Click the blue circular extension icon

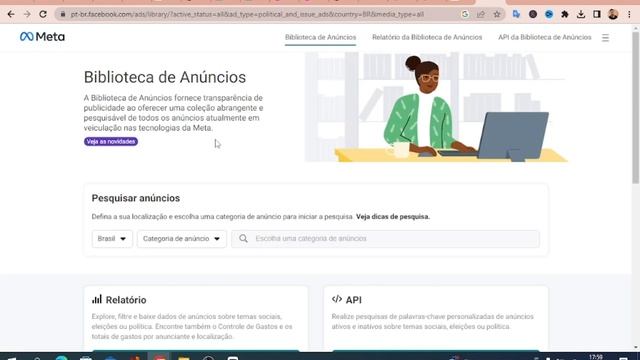[x=549, y=14]
